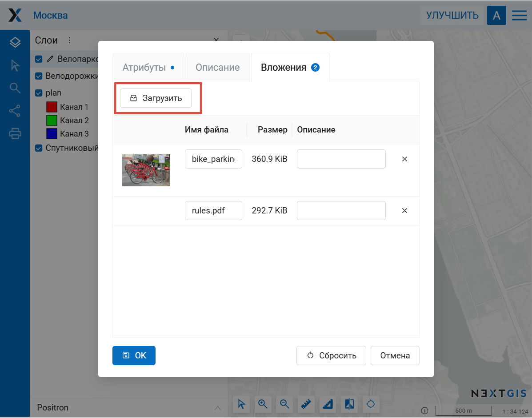The image size is (532, 418).
Task: Remove the rules.pdf attachment
Action: 404,211
